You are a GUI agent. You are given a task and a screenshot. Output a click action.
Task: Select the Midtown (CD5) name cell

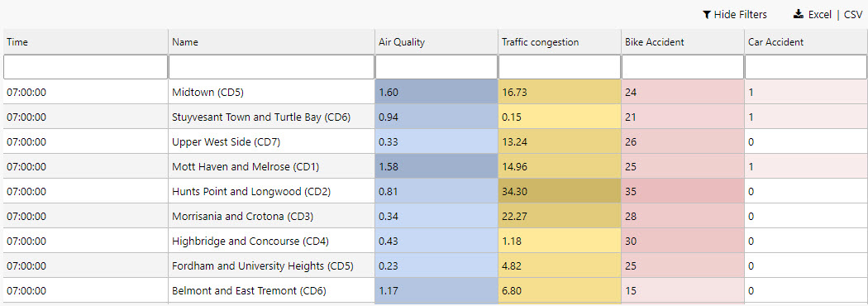point(272,92)
